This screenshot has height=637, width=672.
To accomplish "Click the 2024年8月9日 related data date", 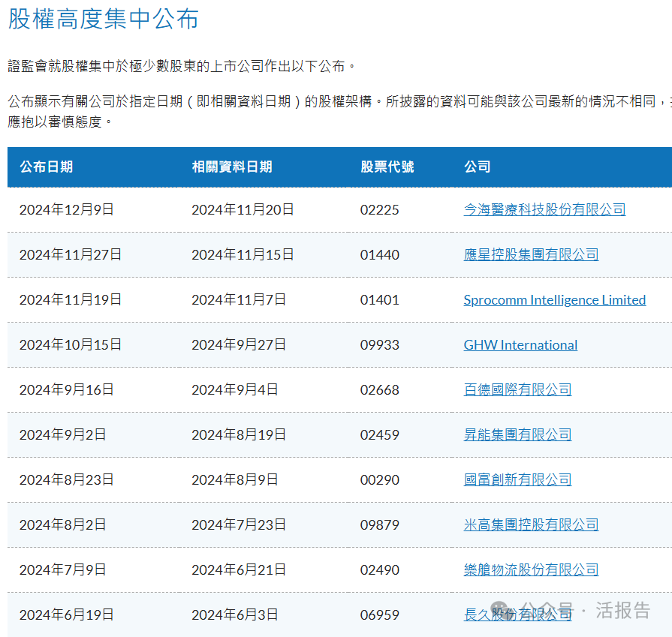I will click(x=235, y=480).
